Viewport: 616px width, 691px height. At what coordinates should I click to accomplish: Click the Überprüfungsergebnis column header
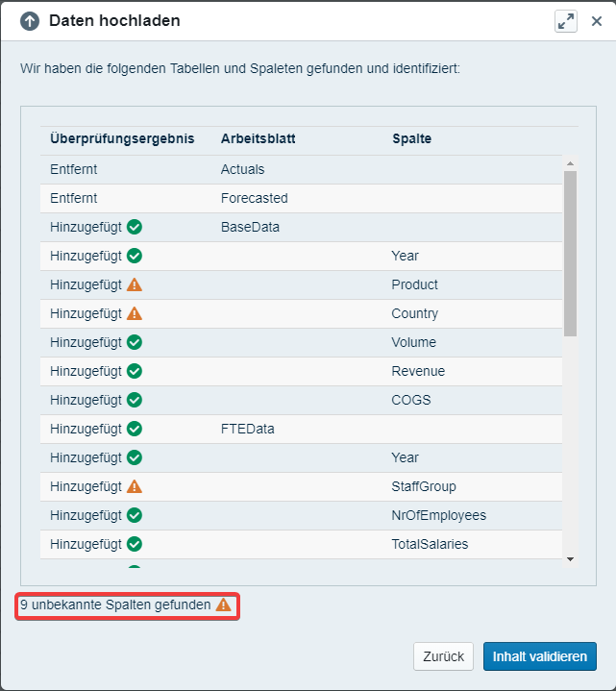[x=122, y=138]
